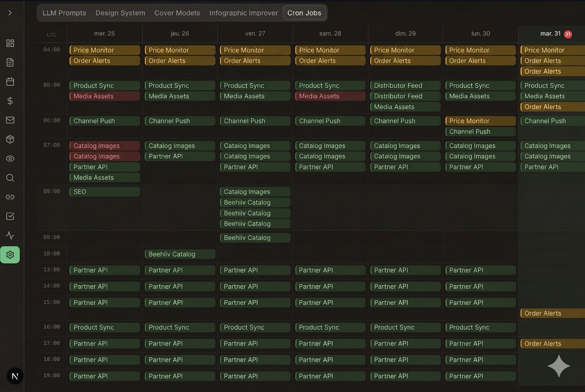Open the calendar icon in sidebar
Image resolution: width=585 pixels, height=392 pixels.
[10, 82]
